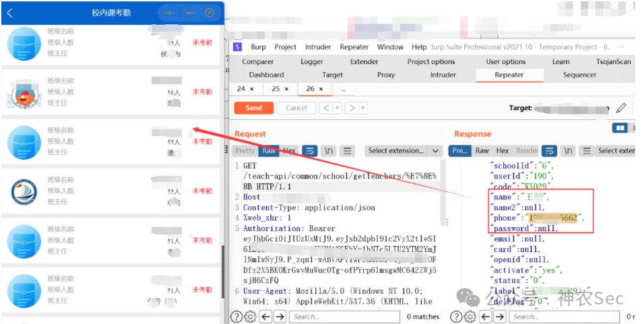644x324 pixels.
Task: Open the hamburger options icon in Response panel
Action: (x=587, y=151)
